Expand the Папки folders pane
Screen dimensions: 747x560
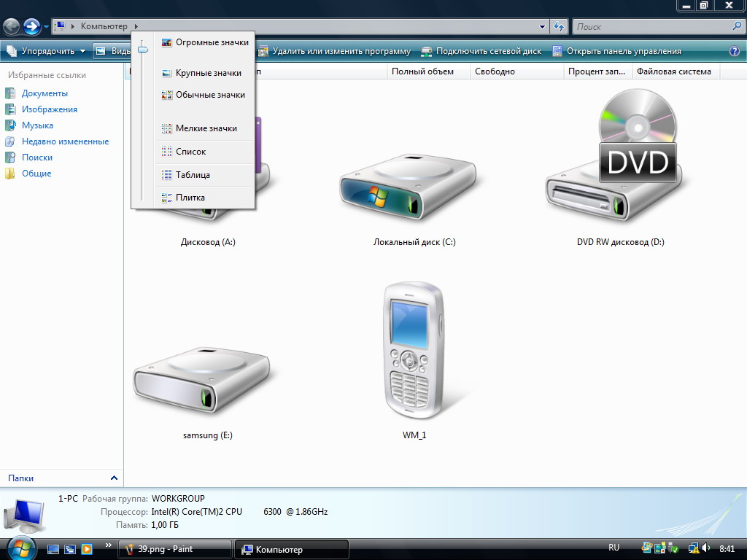pyautogui.click(x=114, y=478)
